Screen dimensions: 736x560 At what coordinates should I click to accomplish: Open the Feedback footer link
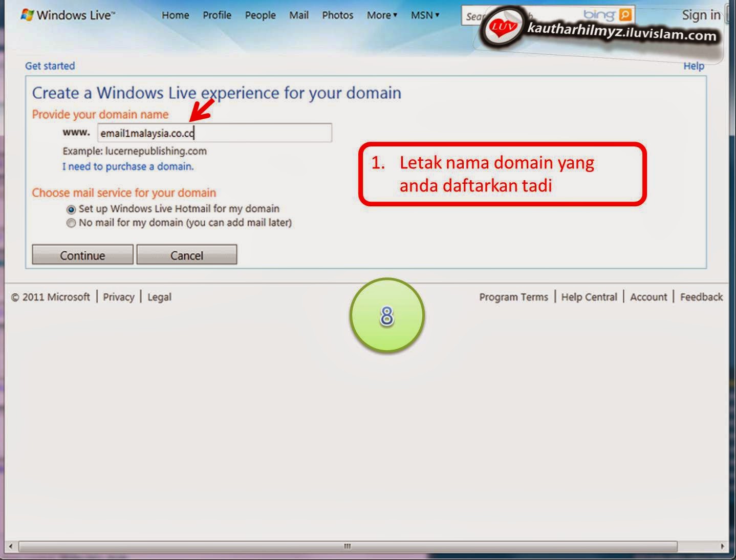pos(701,297)
